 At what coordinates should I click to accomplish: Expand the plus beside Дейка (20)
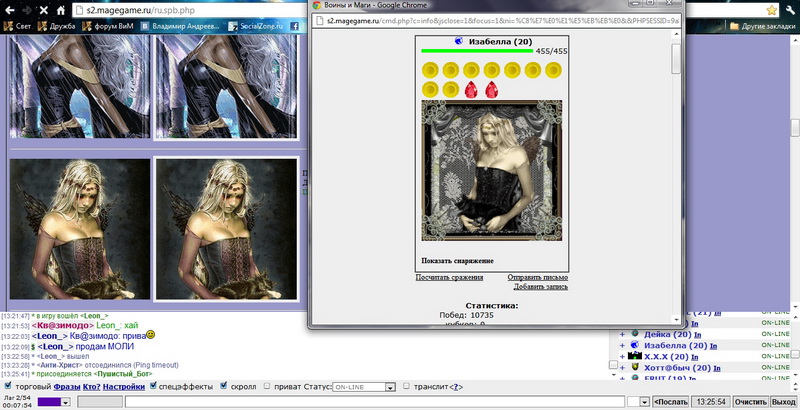622,335
